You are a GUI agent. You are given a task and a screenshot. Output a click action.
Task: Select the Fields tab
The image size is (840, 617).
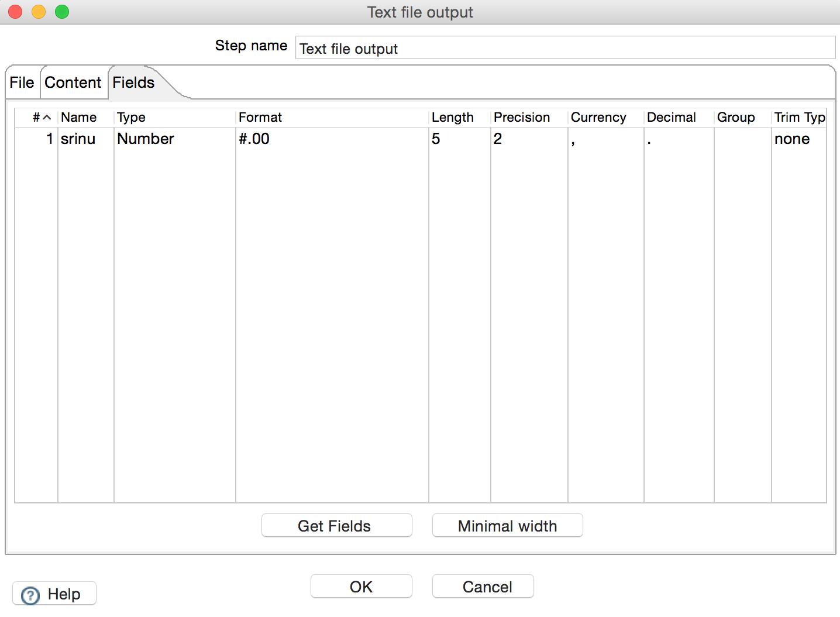pos(133,83)
